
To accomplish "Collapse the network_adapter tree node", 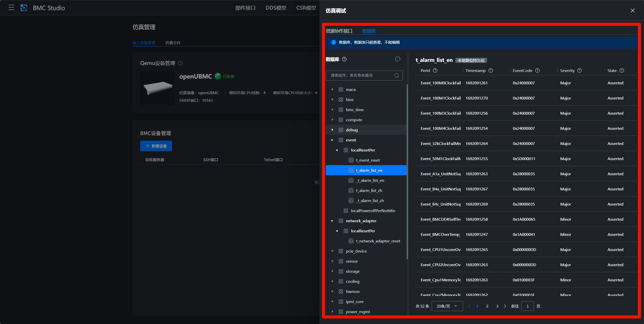I will tap(332, 221).
